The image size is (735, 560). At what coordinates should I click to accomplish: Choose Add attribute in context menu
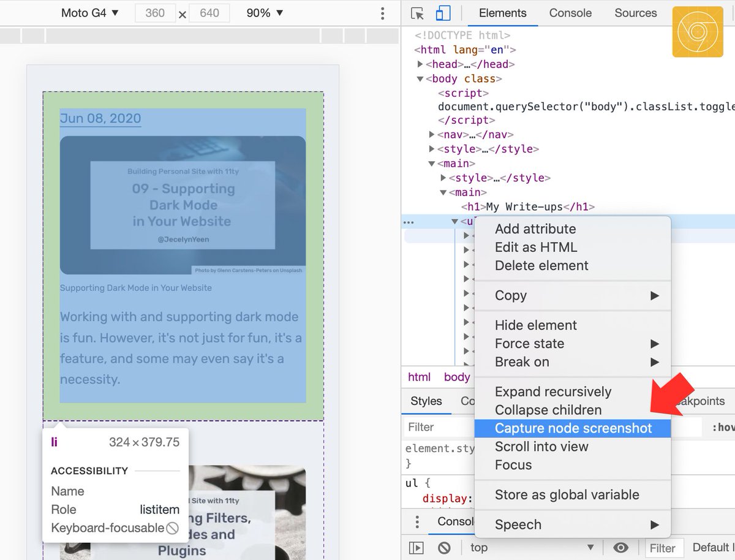tap(573, 229)
